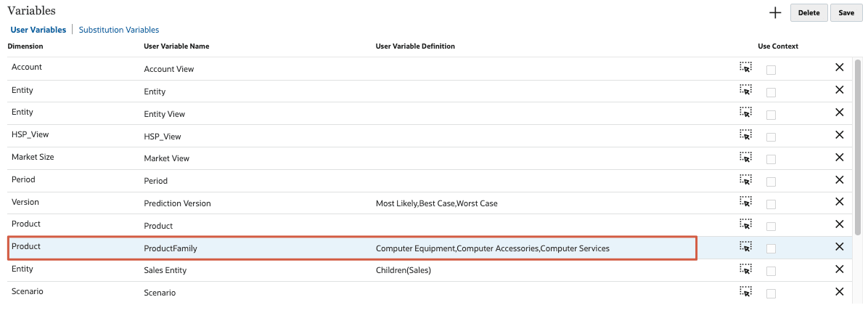Open member selector for Account View row
868x321 pixels.
point(745,68)
